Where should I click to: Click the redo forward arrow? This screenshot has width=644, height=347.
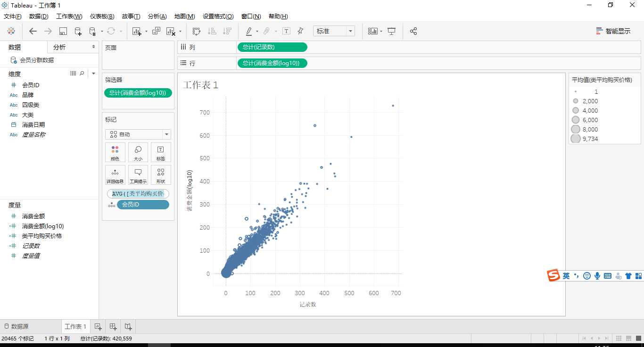tap(48, 31)
